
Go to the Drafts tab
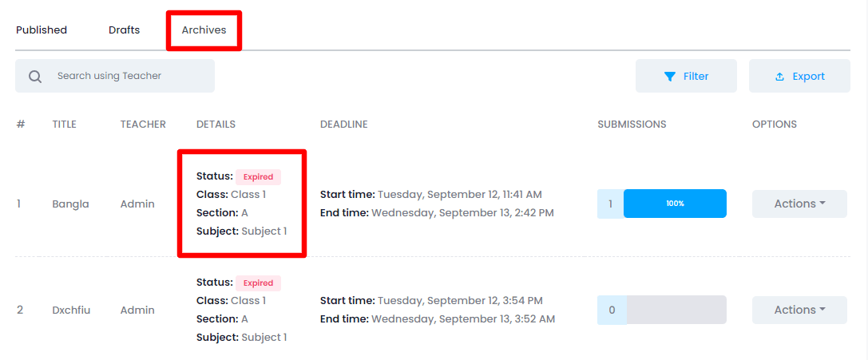click(125, 30)
